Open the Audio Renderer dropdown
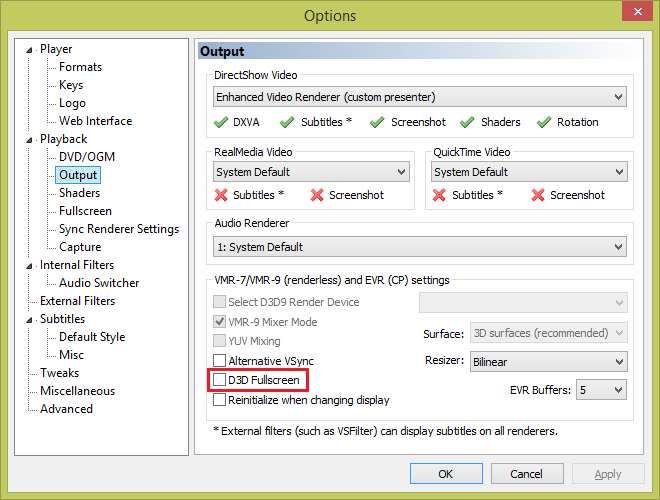The height and width of the screenshot is (500, 660). pos(419,247)
